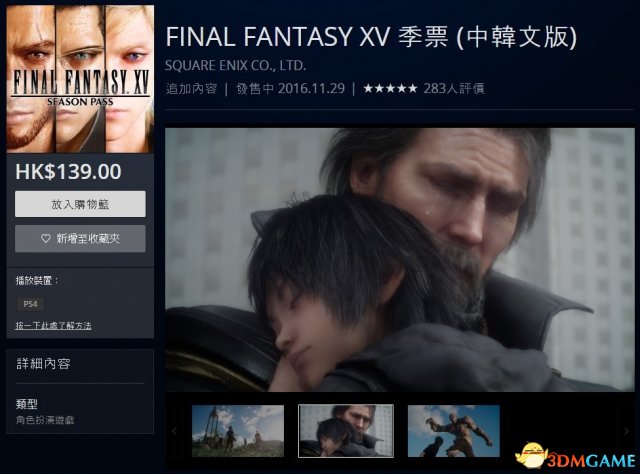The image size is (640, 474).
Task: Select the hugging scene thumbnail
Action: 346,431
